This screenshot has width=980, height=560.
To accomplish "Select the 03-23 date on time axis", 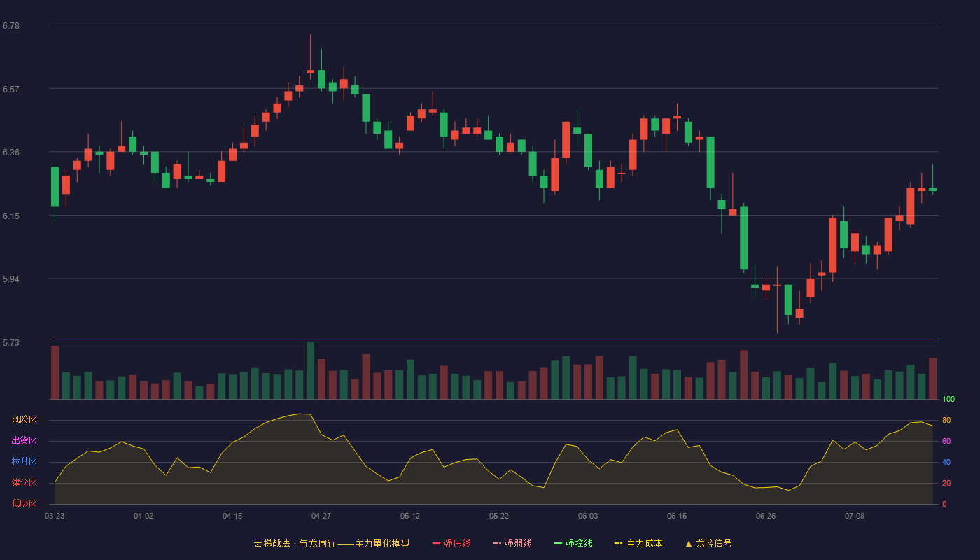I will pyautogui.click(x=55, y=516).
